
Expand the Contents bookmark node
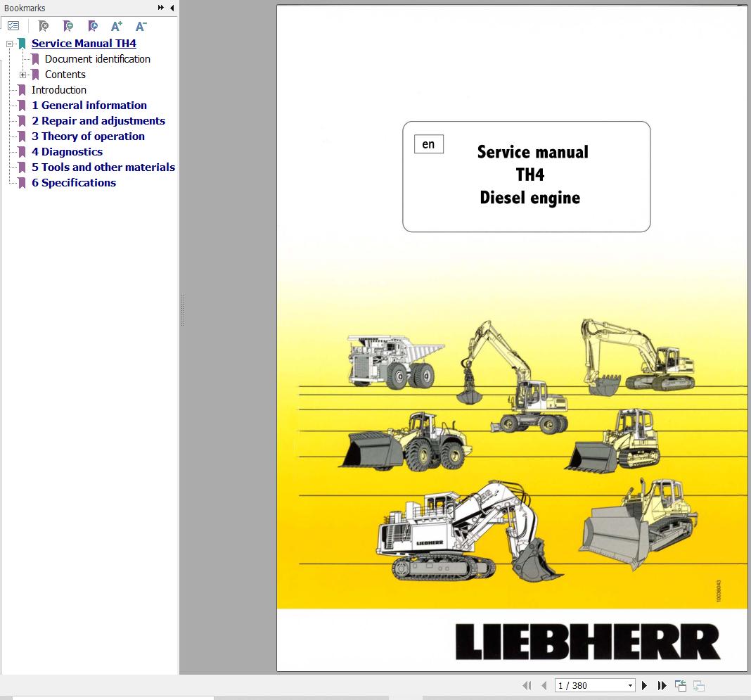pos(23,75)
